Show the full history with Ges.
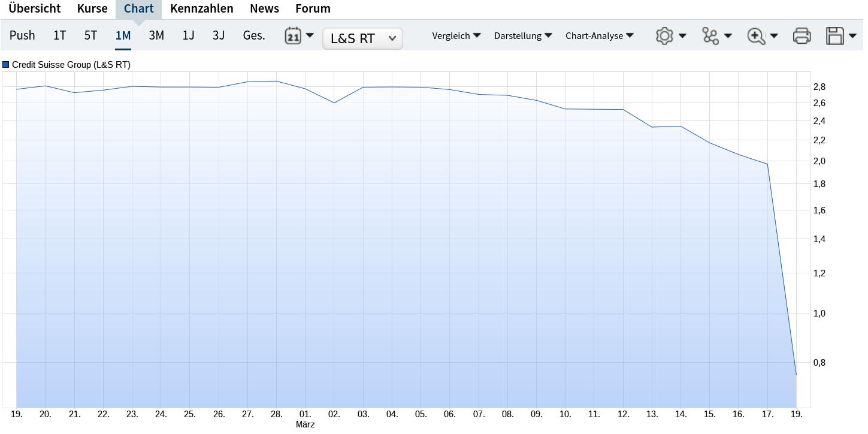This screenshot has height=434, width=868. pyautogui.click(x=254, y=35)
